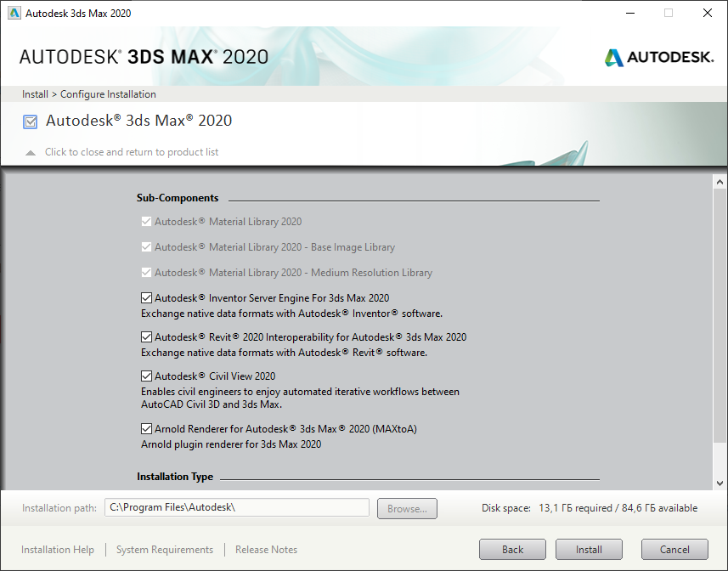This screenshot has width=728, height=571.
Task: Disable the Autodesk Civil View 2020 component
Action: coord(146,376)
